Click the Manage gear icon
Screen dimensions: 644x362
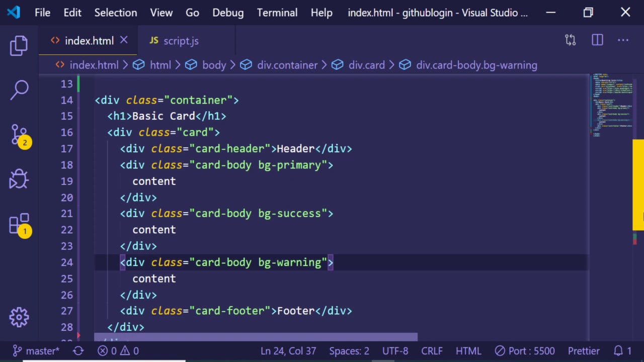pyautogui.click(x=19, y=317)
